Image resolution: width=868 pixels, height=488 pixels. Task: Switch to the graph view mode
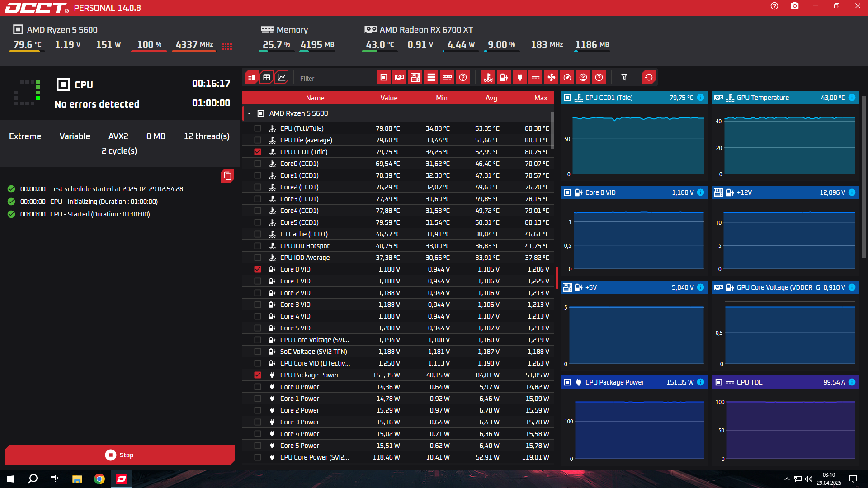point(282,77)
